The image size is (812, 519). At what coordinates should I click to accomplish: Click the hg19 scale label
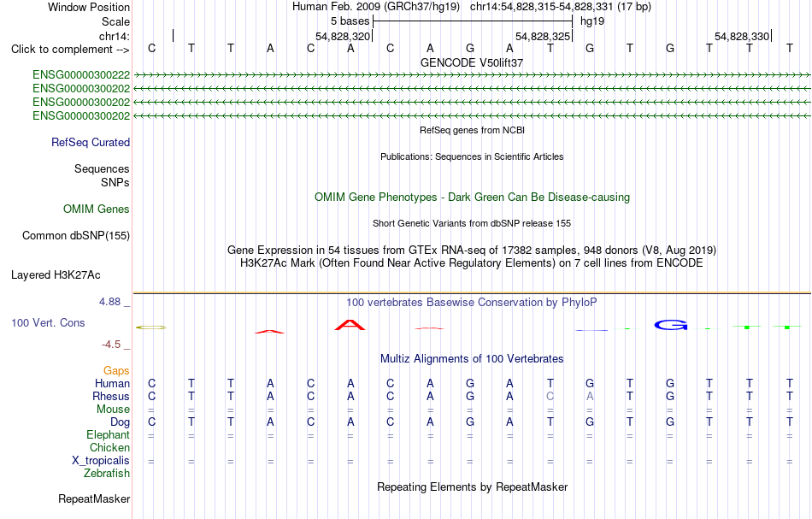click(592, 21)
